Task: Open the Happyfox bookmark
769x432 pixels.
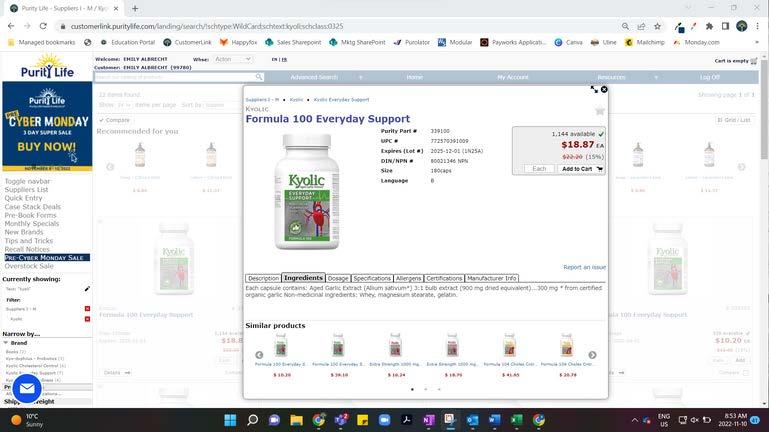Action: tap(238, 42)
